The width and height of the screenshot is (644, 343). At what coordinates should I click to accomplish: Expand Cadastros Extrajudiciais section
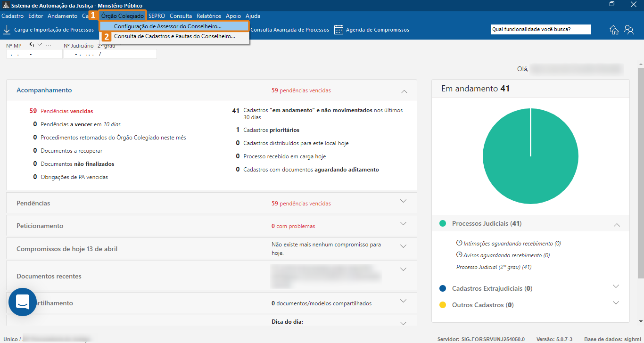[x=616, y=286]
